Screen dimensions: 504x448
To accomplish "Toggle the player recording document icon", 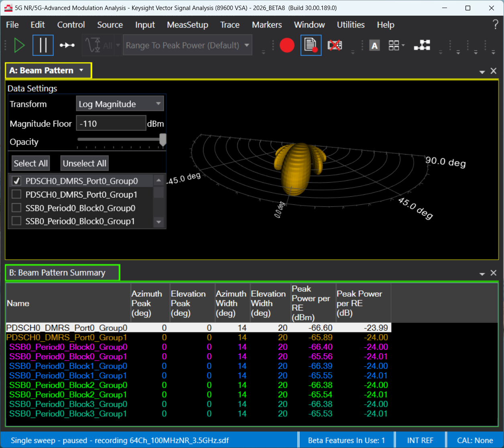I will point(310,45).
